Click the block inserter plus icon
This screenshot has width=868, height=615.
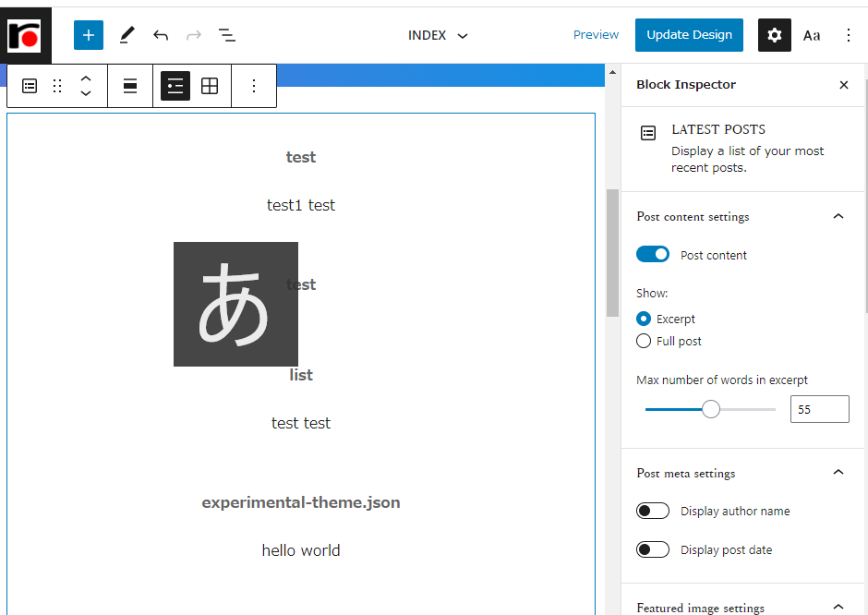click(89, 35)
